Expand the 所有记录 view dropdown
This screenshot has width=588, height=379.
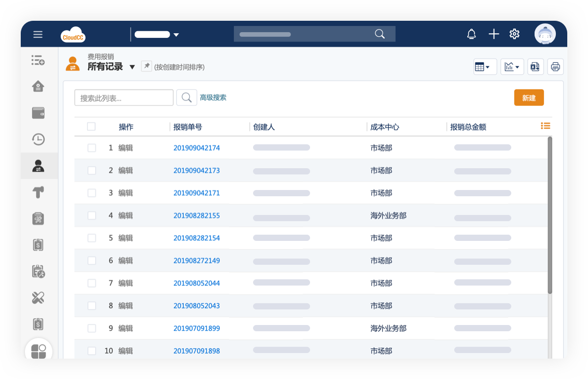pyautogui.click(x=132, y=67)
